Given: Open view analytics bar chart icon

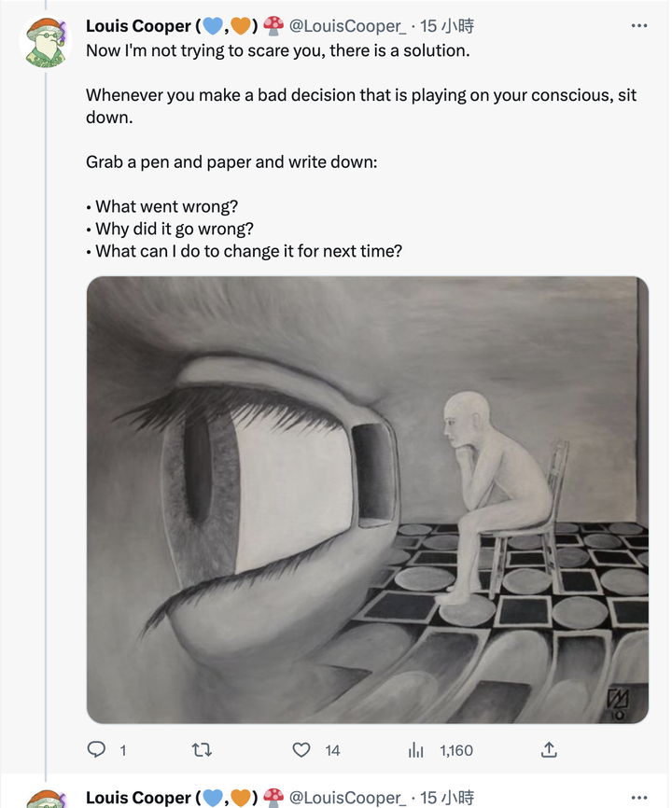Looking at the screenshot, I should (416, 750).
